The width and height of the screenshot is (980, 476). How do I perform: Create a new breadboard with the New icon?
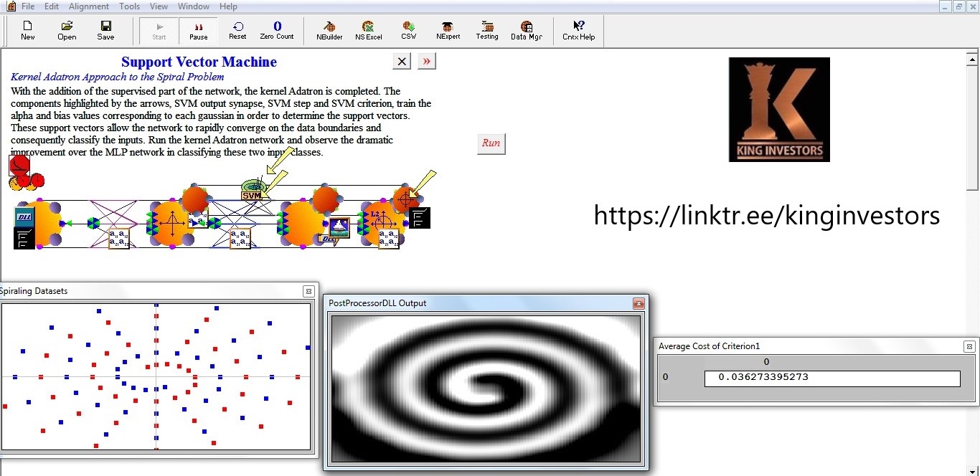pyautogui.click(x=27, y=30)
